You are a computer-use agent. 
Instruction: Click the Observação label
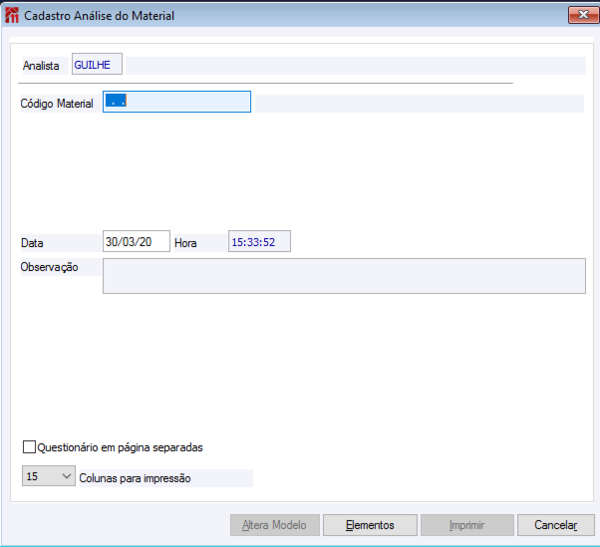pyautogui.click(x=49, y=267)
